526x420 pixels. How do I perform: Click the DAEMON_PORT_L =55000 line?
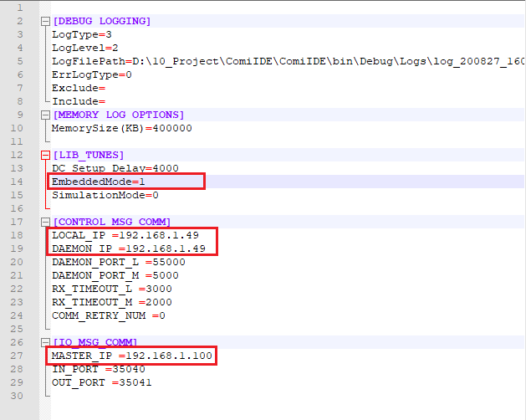click(118, 262)
